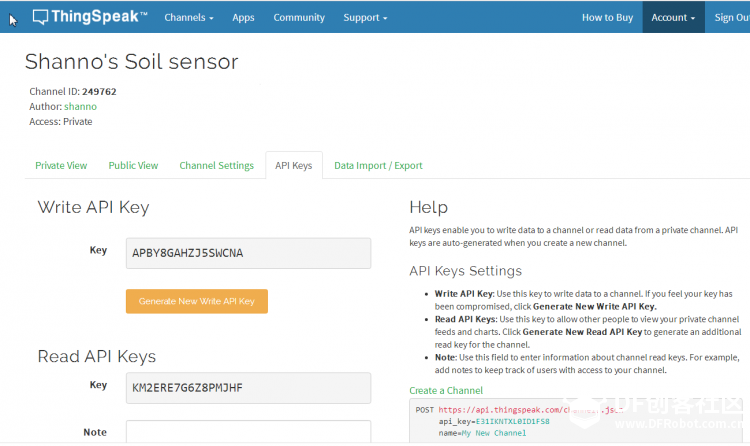Click the POST api.thingspeak.com URL

pyautogui.click(x=530, y=410)
